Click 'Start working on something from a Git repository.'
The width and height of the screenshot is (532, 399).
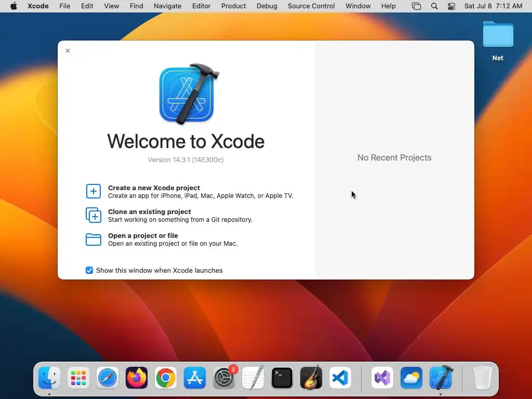pyautogui.click(x=180, y=220)
